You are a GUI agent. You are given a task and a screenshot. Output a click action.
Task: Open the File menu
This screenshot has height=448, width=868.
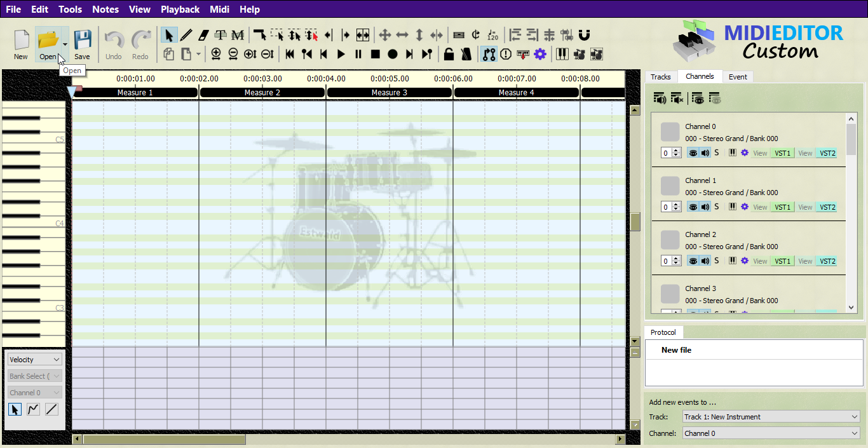(13, 10)
